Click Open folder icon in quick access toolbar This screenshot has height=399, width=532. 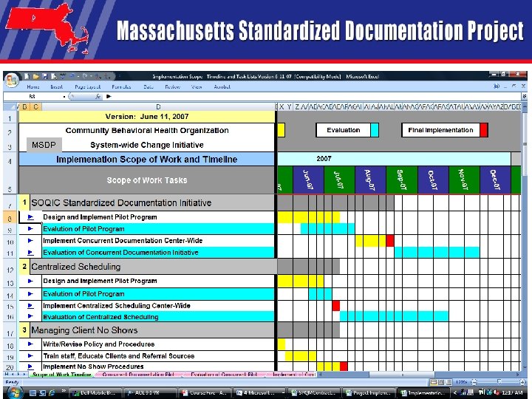(36, 76)
